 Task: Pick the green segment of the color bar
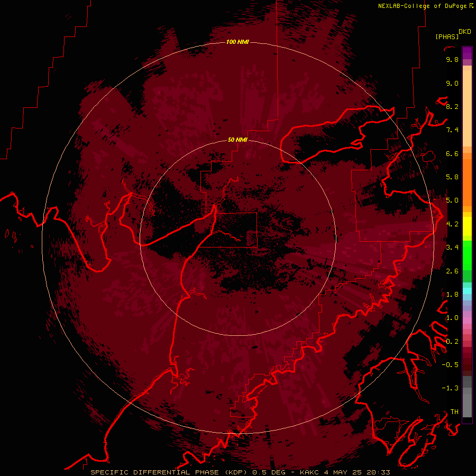[x=467, y=255]
